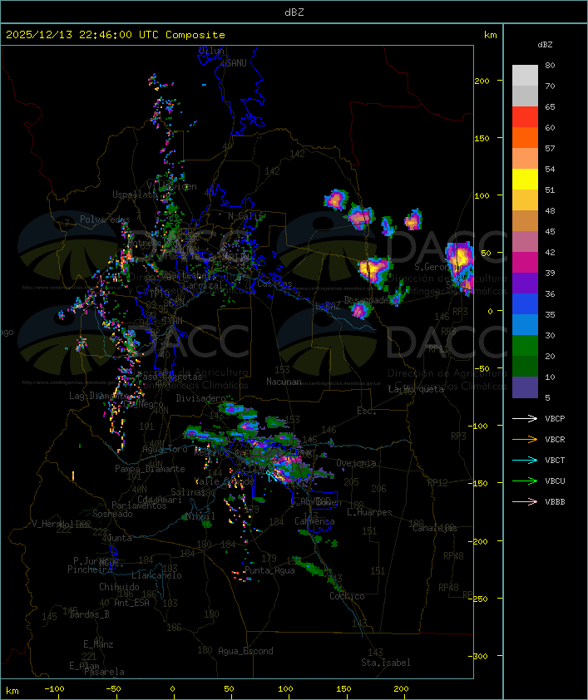Click the white VBCP arrow icon

[525, 418]
